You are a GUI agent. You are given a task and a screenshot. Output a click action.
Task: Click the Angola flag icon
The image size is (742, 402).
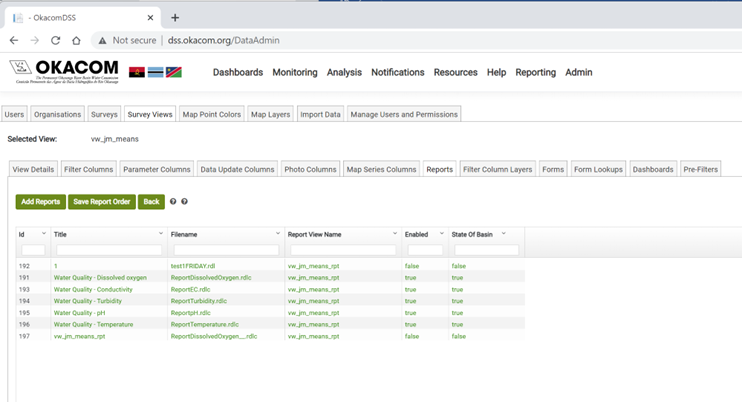(137, 72)
